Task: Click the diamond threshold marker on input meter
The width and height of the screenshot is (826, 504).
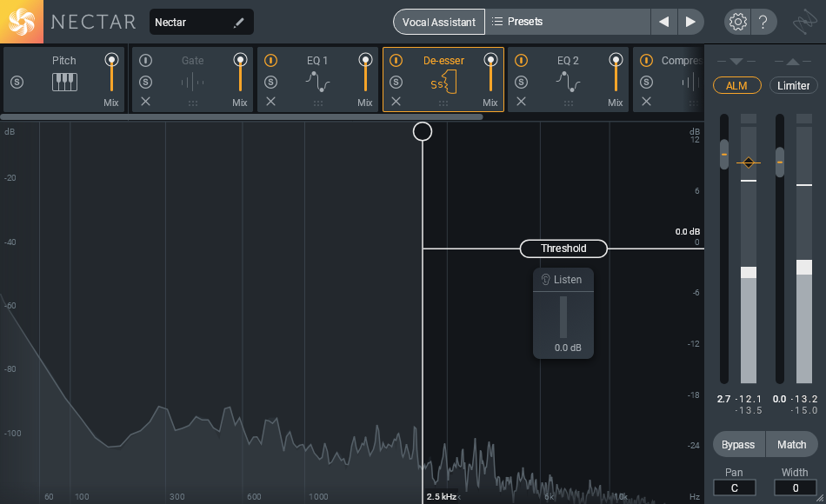Action: (749, 162)
